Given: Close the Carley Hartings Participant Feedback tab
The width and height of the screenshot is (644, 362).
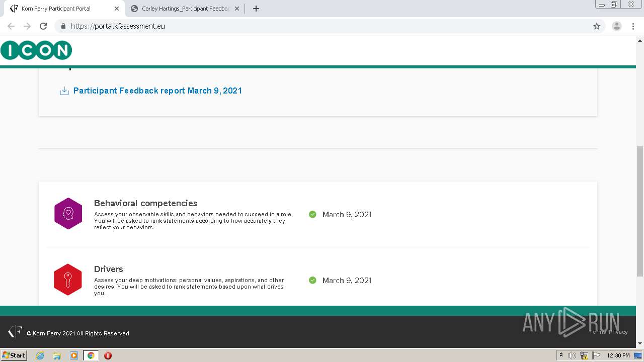Looking at the screenshot, I should [x=237, y=9].
